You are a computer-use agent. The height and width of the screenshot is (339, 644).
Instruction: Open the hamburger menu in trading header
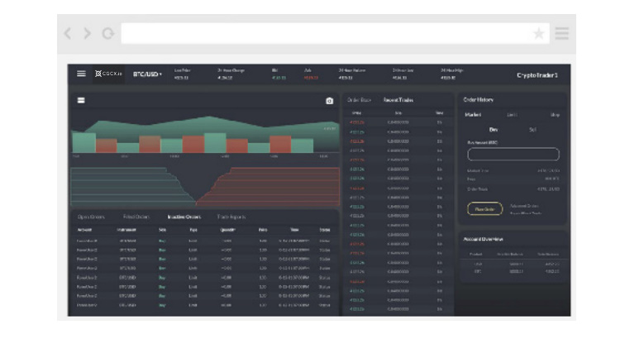pyautogui.click(x=81, y=74)
